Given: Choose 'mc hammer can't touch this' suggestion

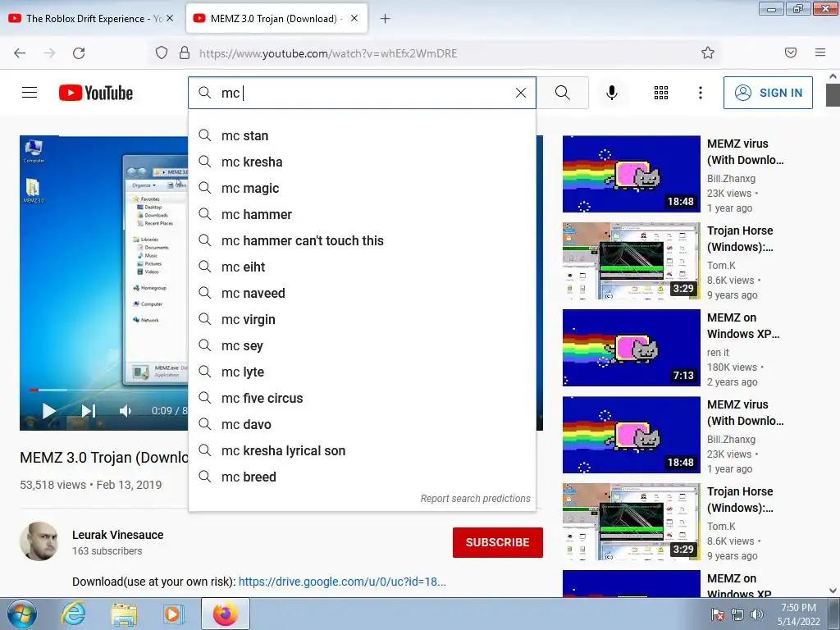Looking at the screenshot, I should tap(362, 240).
